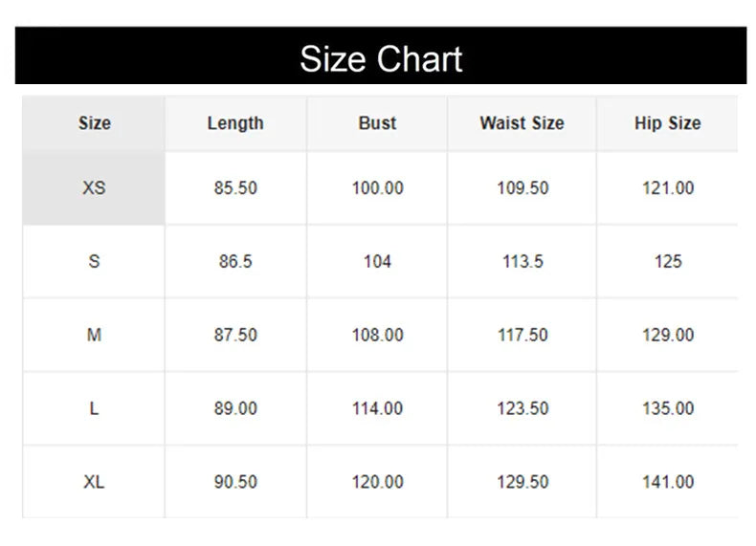Click the XL waist value 129.50
The height and width of the screenshot is (546, 756).
523,482
